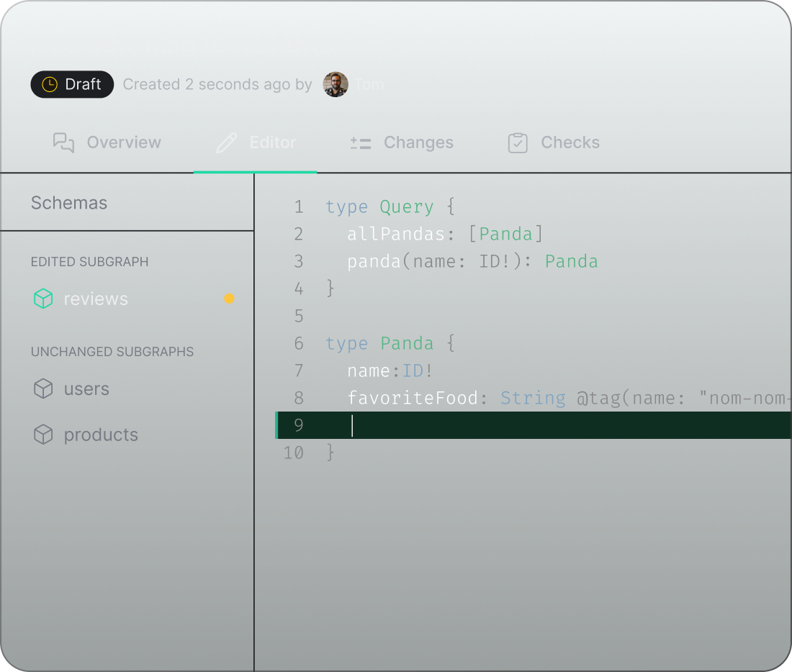Select the products subgraph in the sidebar
The height and width of the screenshot is (672, 792).
pyautogui.click(x=101, y=435)
